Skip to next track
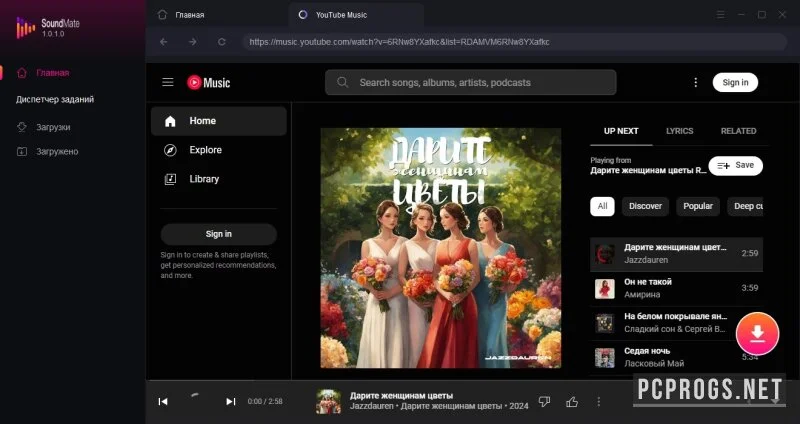Image resolution: width=800 pixels, height=424 pixels. point(231,402)
